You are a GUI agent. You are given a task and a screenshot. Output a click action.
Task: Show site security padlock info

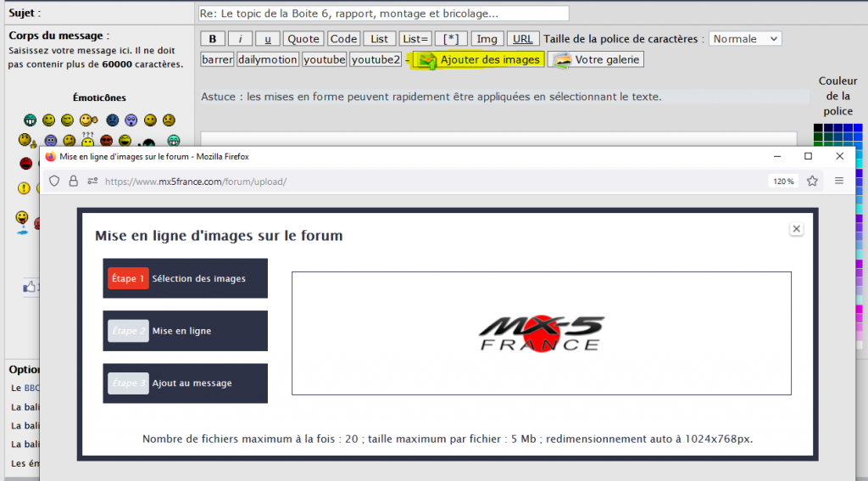point(73,182)
